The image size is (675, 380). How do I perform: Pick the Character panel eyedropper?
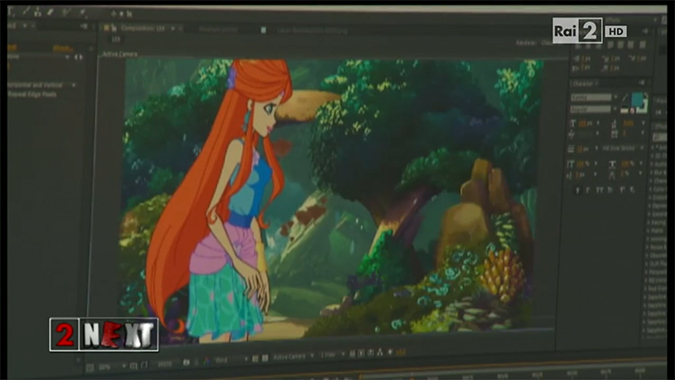click(625, 98)
